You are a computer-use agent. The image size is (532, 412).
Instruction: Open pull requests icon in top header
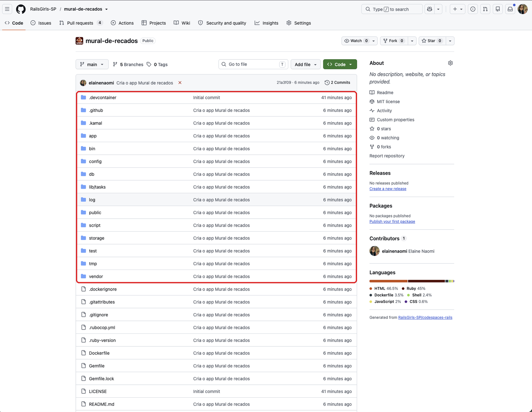[485, 9]
